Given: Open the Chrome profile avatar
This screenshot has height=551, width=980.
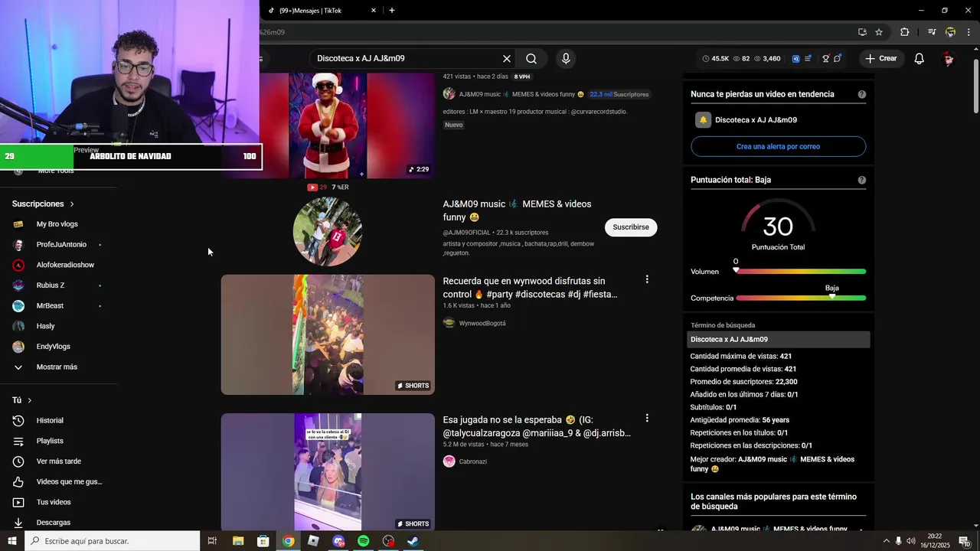Looking at the screenshot, I should coord(950,32).
